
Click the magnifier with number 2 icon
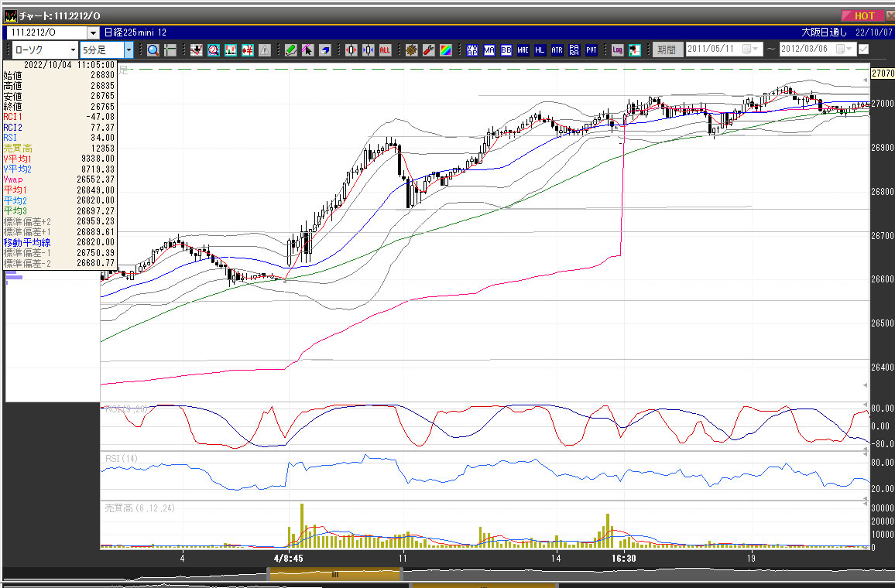pyautogui.click(x=214, y=50)
